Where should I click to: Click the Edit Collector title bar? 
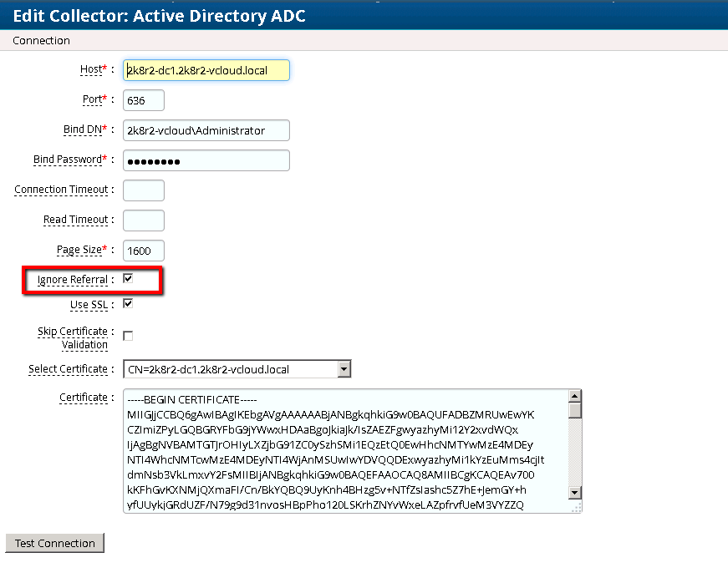155,16
